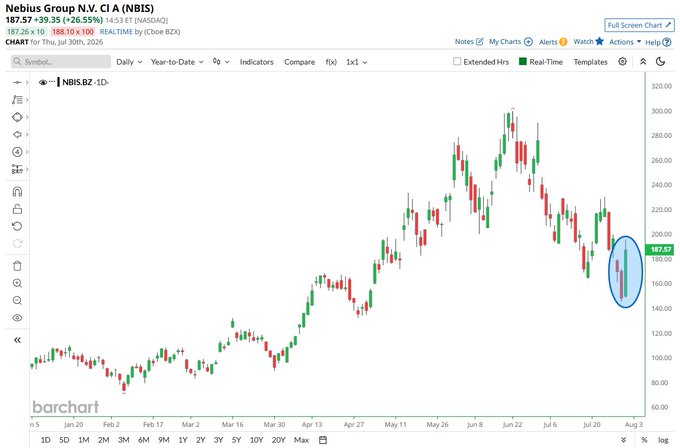Redo the chart action

(17, 244)
